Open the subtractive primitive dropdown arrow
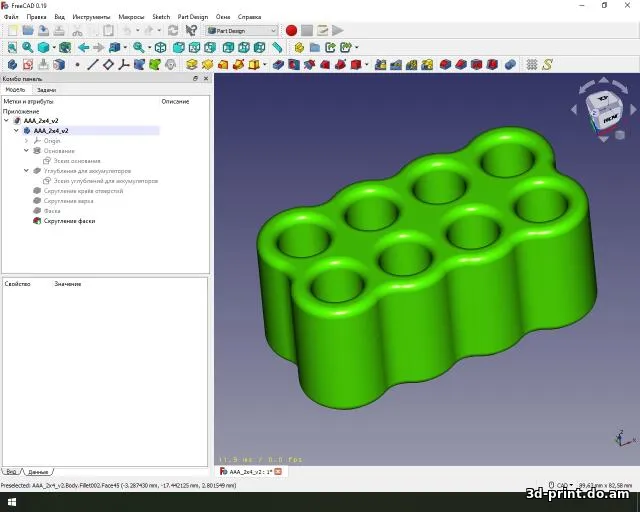This screenshot has height=512, width=640. click(x=366, y=65)
